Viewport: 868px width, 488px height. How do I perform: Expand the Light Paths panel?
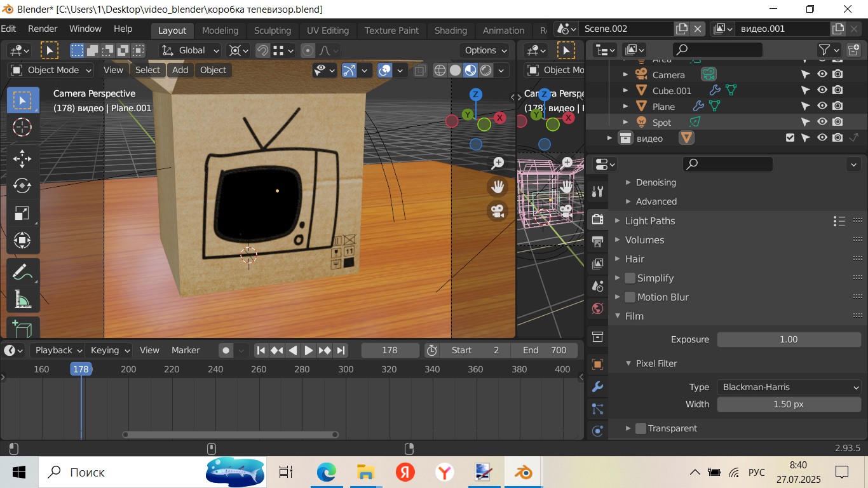point(649,220)
